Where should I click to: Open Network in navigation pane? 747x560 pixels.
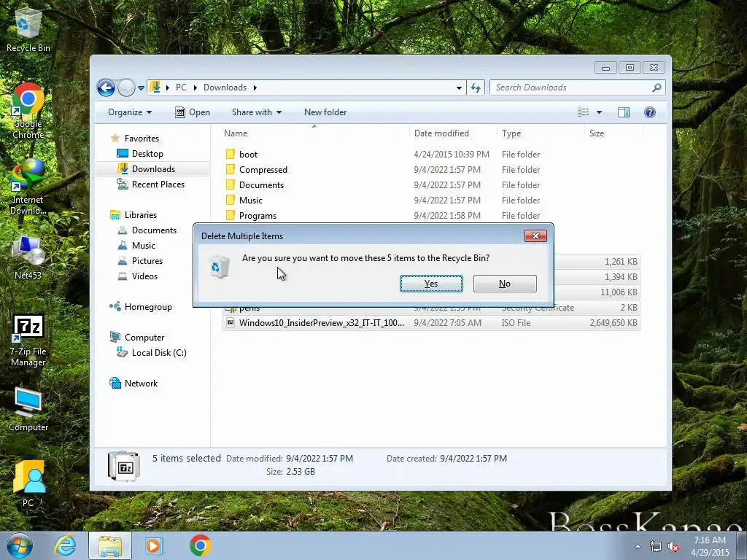pyautogui.click(x=133, y=384)
